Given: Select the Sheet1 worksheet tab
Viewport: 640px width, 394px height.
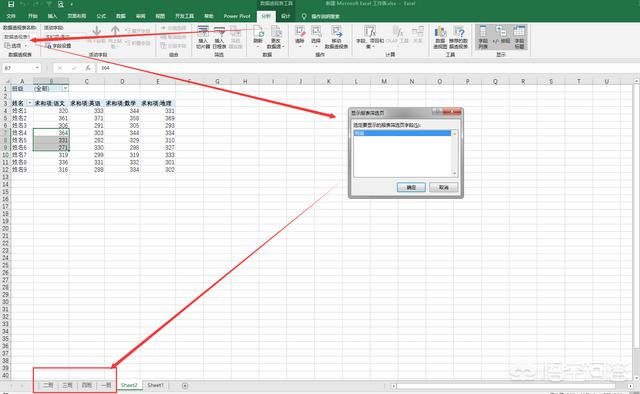Looking at the screenshot, I should point(156,385).
